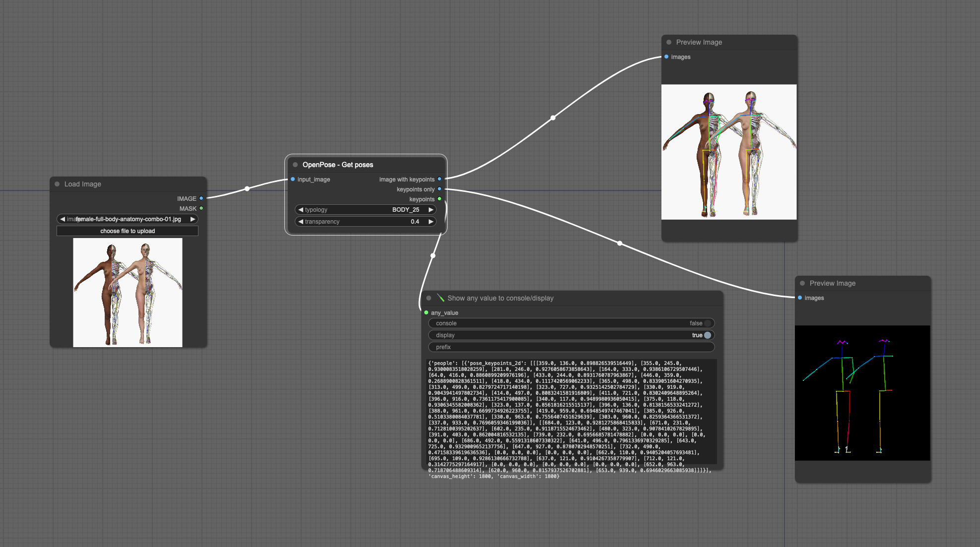Image resolution: width=980 pixels, height=547 pixels.
Task: Click the transparency 0.4 slider field
Action: click(x=365, y=222)
